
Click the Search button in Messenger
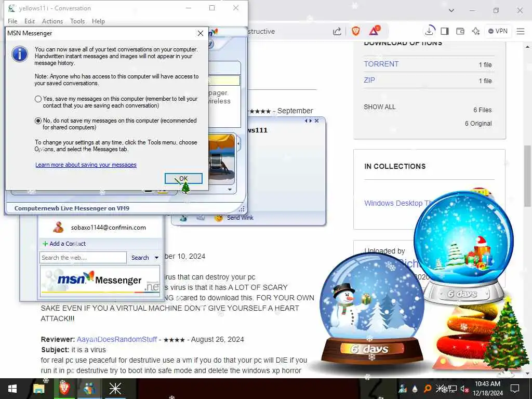(x=140, y=258)
